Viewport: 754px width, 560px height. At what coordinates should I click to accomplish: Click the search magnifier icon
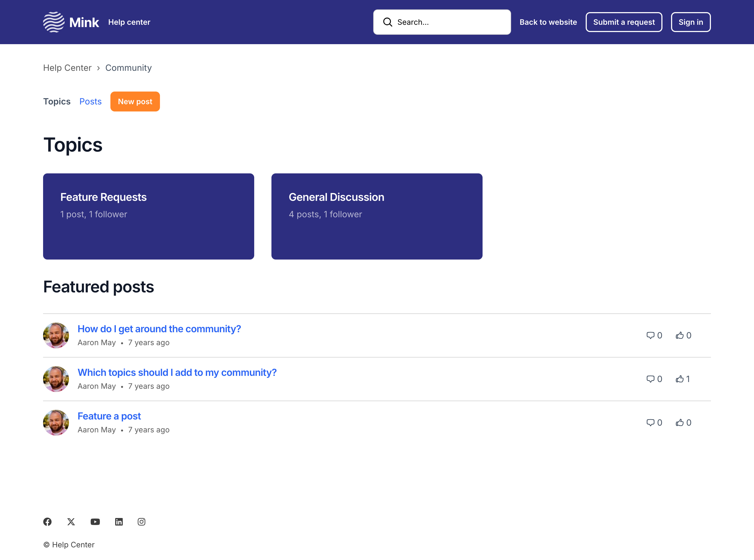tap(388, 22)
